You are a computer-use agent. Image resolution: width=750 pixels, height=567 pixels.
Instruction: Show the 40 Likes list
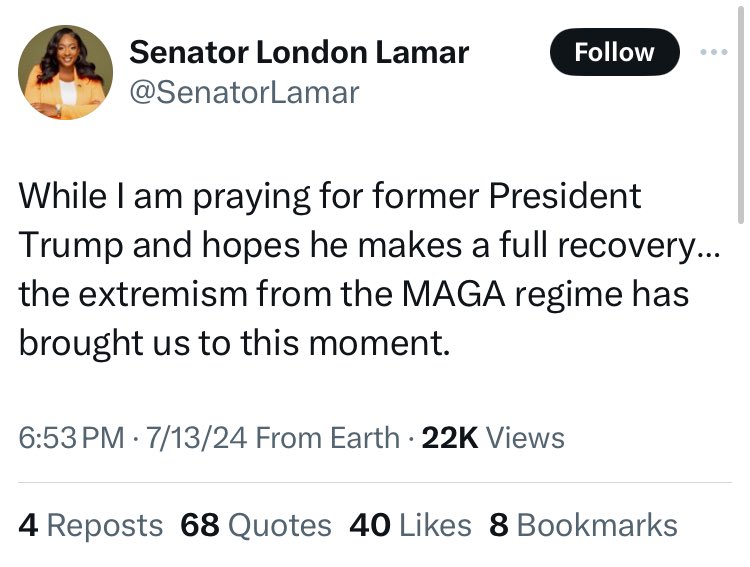(410, 525)
